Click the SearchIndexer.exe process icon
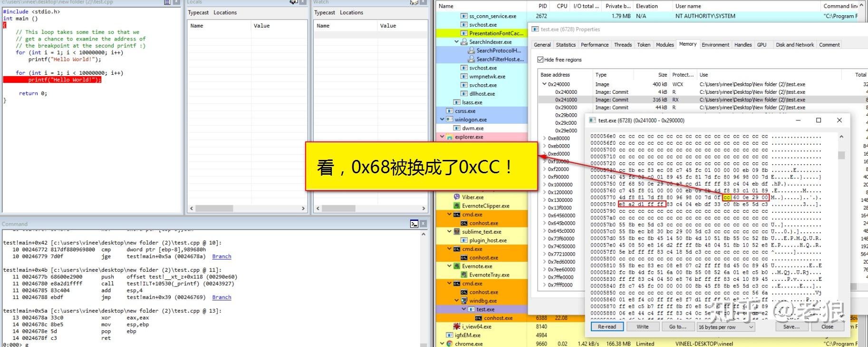 (x=464, y=42)
